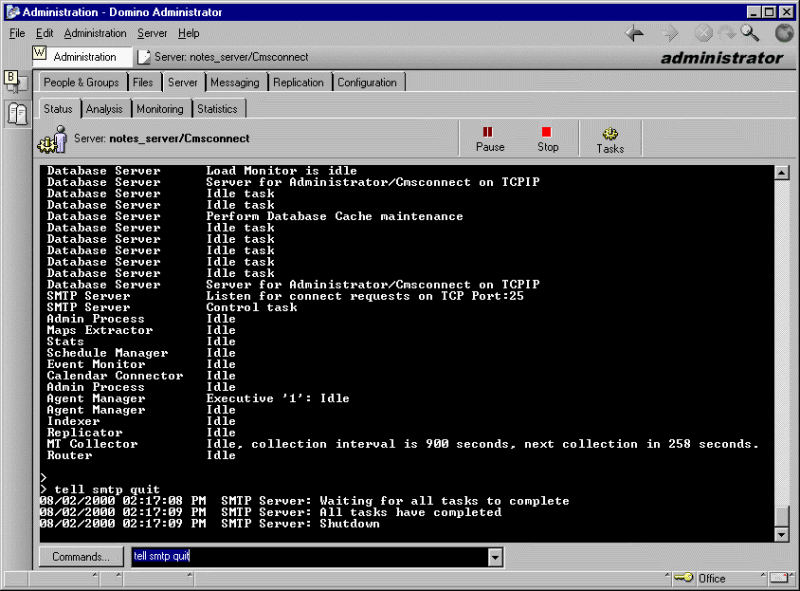Open the Statistics sub-tab
Viewport: 800px width, 591px height.
coord(217,109)
